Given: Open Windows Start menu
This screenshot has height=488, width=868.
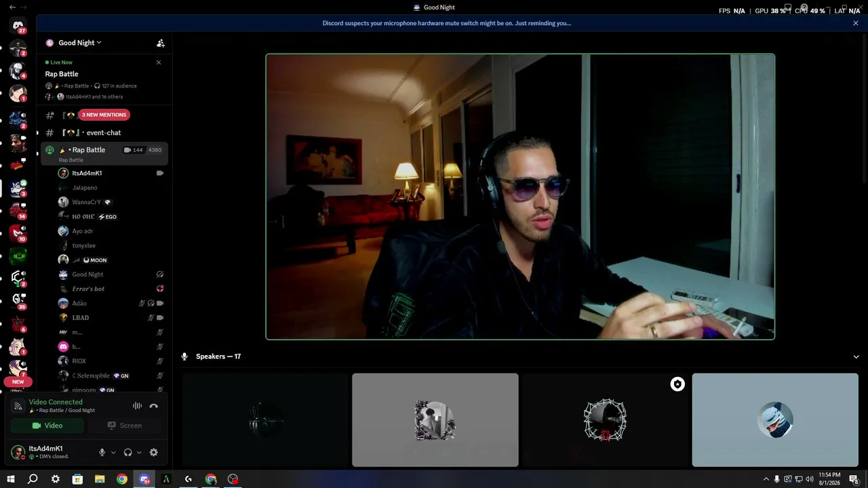Looking at the screenshot, I should [x=11, y=479].
